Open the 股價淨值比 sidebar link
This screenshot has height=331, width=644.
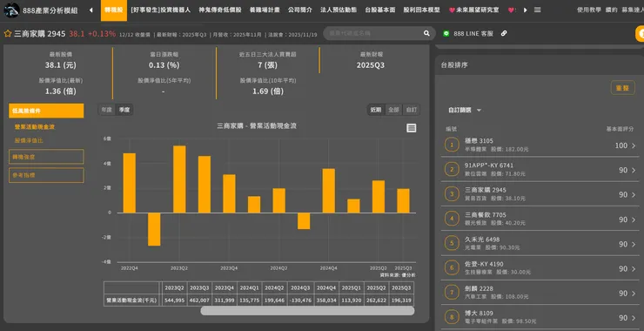pyautogui.click(x=29, y=140)
